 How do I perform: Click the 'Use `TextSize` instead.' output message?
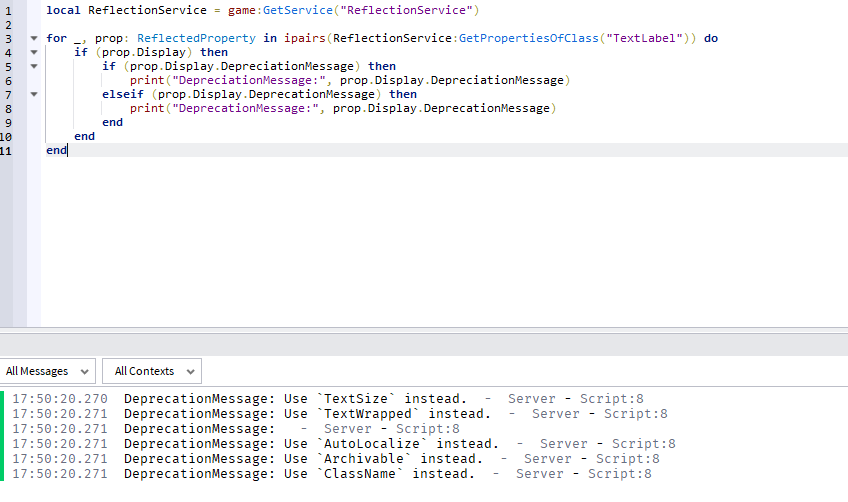point(375,399)
